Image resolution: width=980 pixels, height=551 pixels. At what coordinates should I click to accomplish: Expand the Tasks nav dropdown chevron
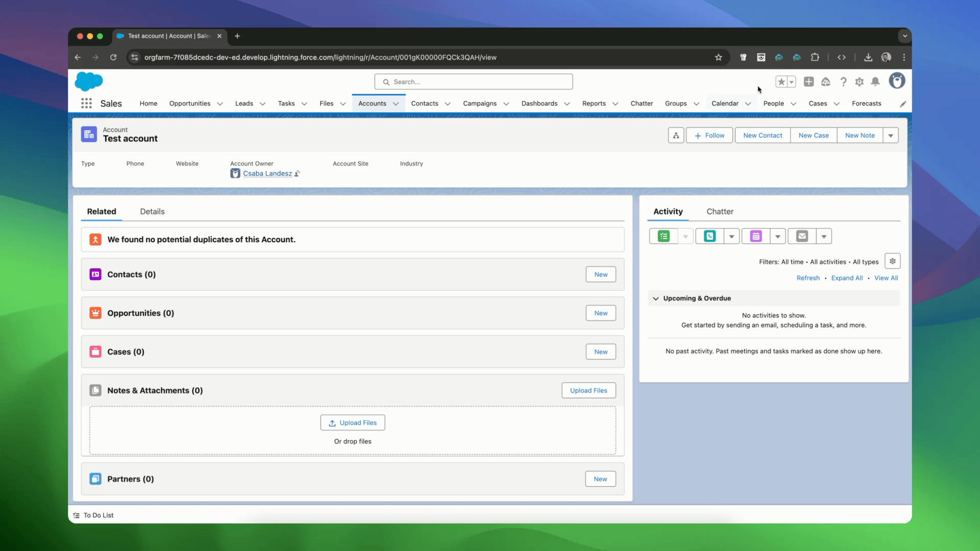click(x=304, y=104)
